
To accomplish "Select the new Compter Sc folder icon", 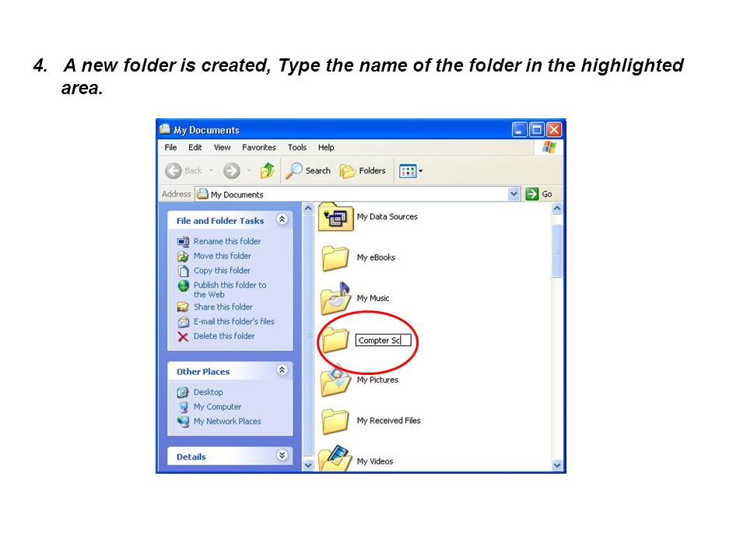I will click(x=335, y=340).
